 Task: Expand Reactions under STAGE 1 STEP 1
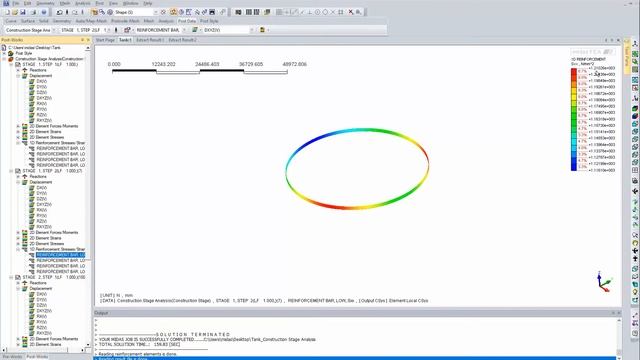point(18,70)
